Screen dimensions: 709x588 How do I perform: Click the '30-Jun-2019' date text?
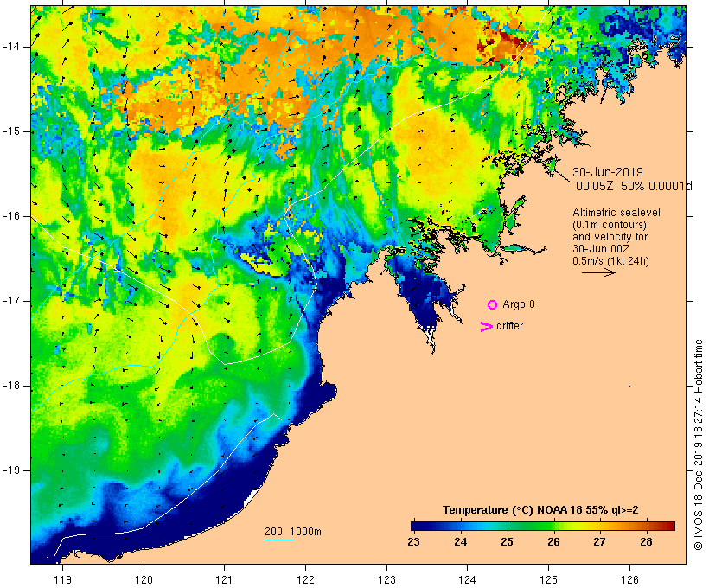[x=608, y=172]
